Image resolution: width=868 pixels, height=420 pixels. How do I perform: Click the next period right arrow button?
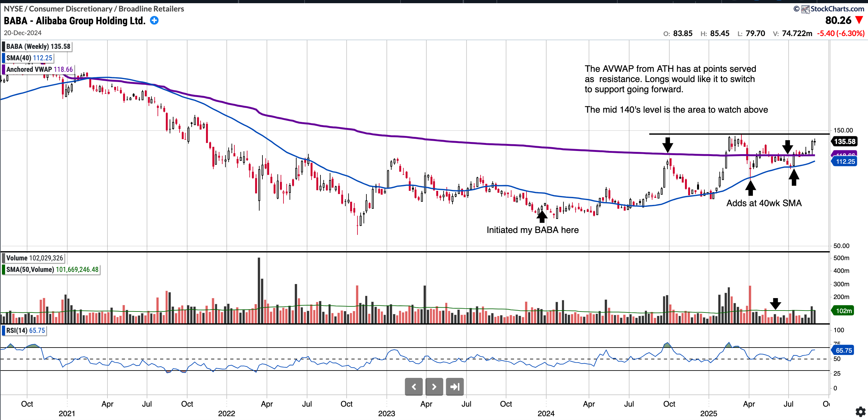click(x=434, y=386)
